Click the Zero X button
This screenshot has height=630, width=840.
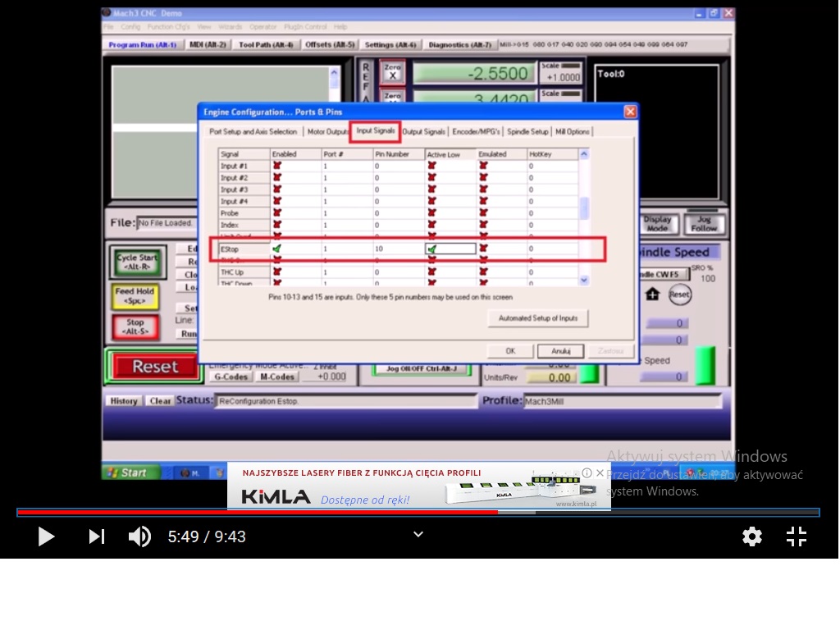(x=393, y=72)
